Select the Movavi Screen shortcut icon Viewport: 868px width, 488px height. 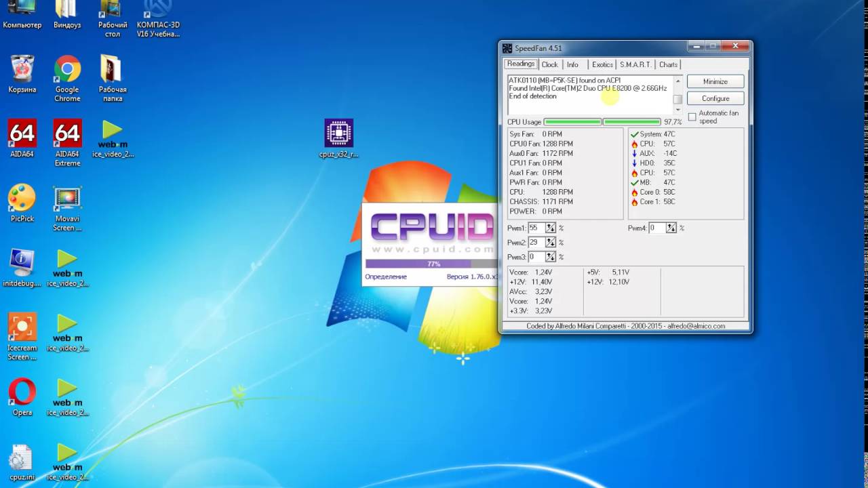tap(67, 208)
